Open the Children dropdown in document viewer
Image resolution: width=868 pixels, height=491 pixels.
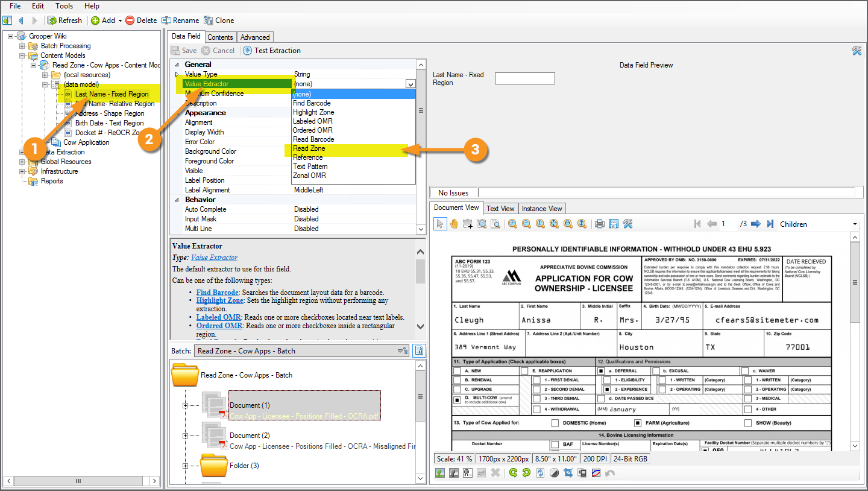click(x=855, y=224)
